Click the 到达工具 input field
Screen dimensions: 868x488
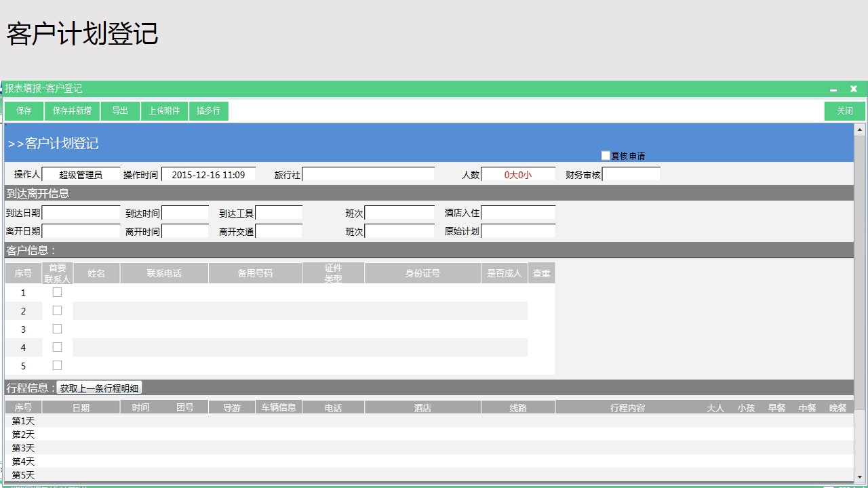click(279, 213)
